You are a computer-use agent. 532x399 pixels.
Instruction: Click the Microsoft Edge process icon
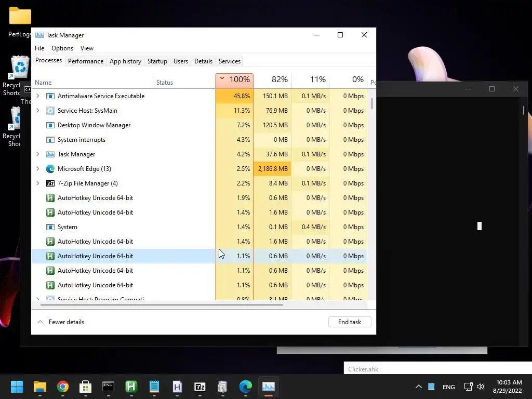(x=50, y=169)
